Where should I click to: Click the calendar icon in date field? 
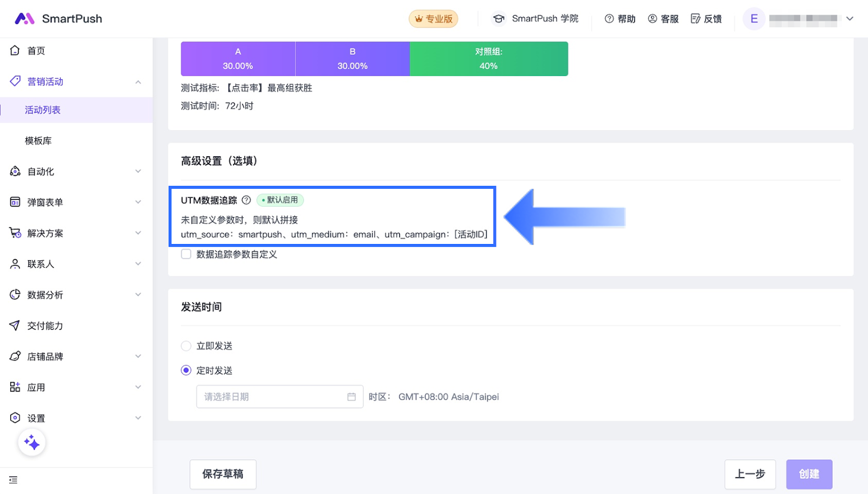point(352,397)
